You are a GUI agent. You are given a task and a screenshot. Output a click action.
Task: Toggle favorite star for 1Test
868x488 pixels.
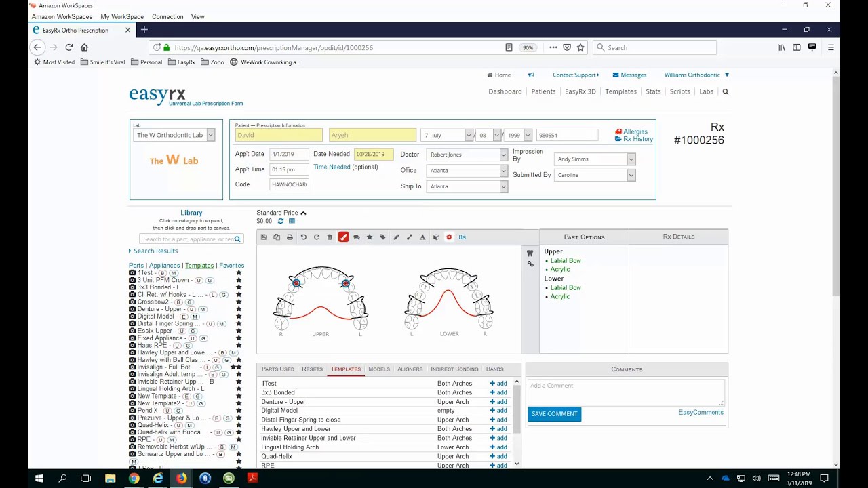pos(239,273)
